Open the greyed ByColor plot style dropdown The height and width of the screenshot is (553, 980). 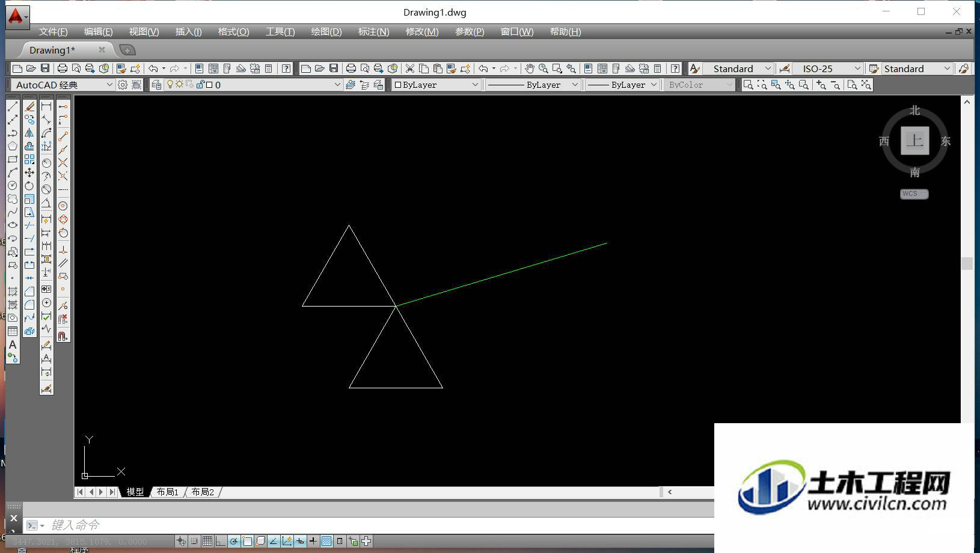click(729, 85)
